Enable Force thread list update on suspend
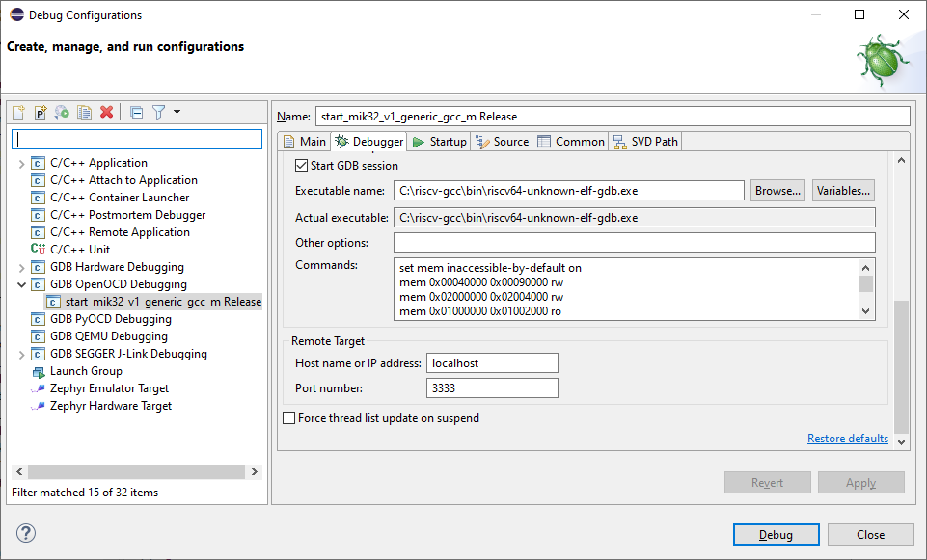Screen dimensions: 927x560 (289, 418)
